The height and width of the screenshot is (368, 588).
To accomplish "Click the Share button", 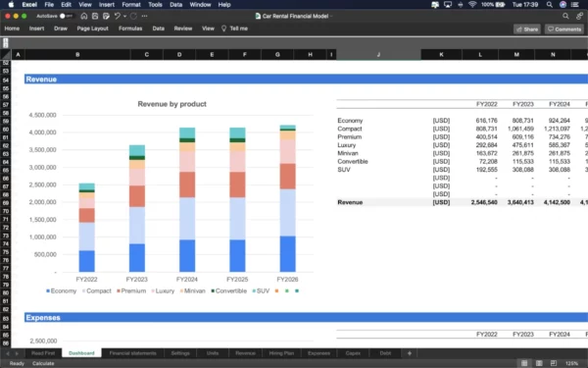I will (527, 28).
